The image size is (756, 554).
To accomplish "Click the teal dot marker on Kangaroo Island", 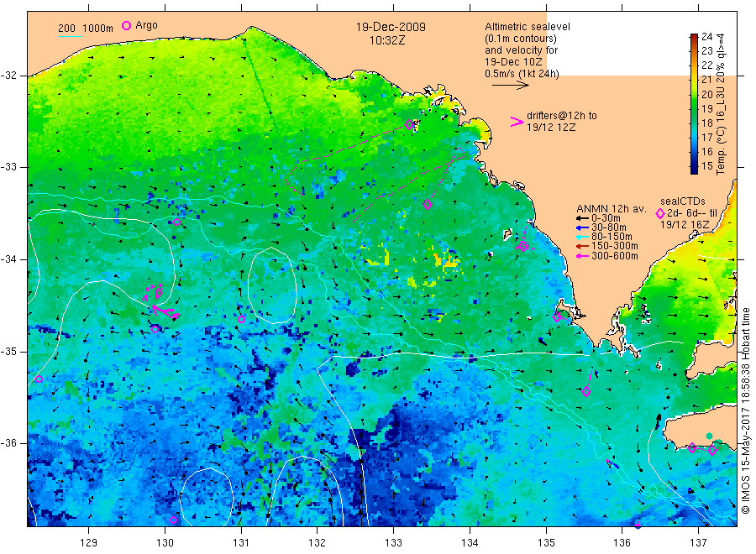I will pyautogui.click(x=709, y=436).
